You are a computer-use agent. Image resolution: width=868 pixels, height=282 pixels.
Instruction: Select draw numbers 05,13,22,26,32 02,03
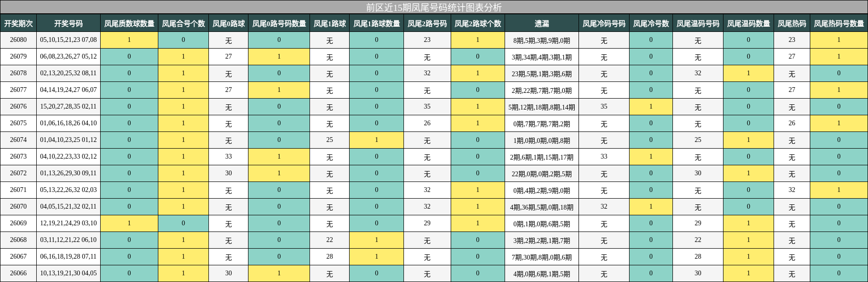[x=68, y=190]
